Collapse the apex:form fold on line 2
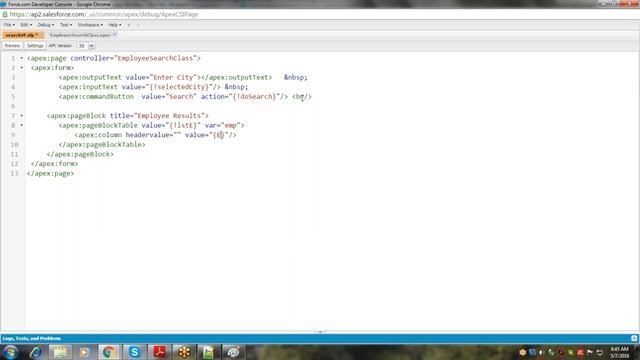Viewport: 640px width, 360px height. [x=22, y=68]
